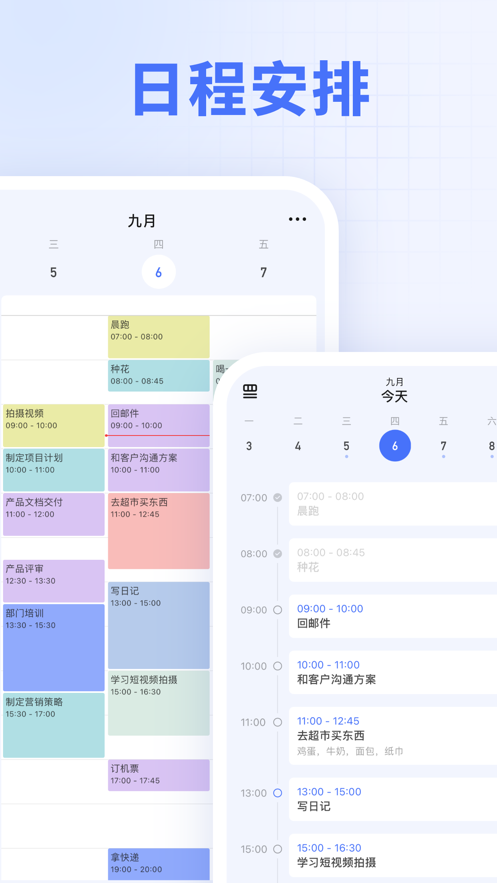Toggle completed check for 07:00 晨跑
Viewport: 497px width, 883px height.
277,497
